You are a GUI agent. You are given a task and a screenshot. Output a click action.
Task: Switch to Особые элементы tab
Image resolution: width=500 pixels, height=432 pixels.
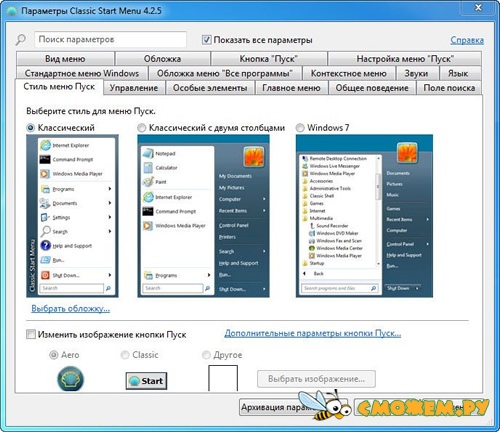coord(210,88)
